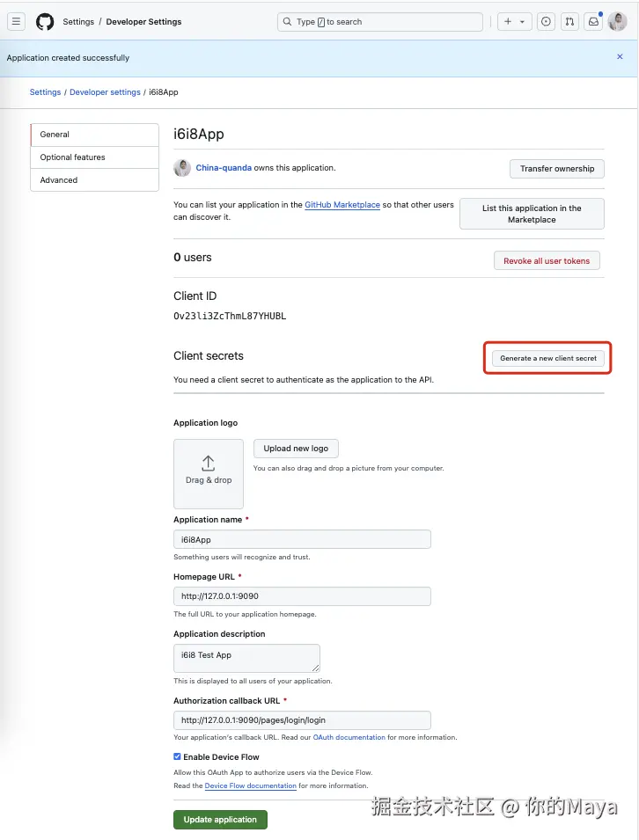Click the GitHub Octocat logo
This screenshot has height=840, width=639.
point(45,22)
